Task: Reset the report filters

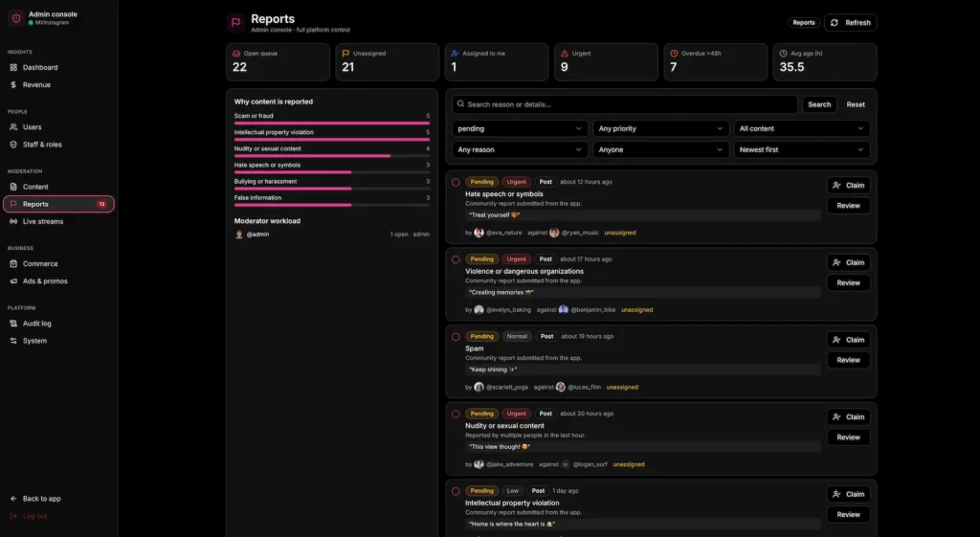Action: [856, 104]
